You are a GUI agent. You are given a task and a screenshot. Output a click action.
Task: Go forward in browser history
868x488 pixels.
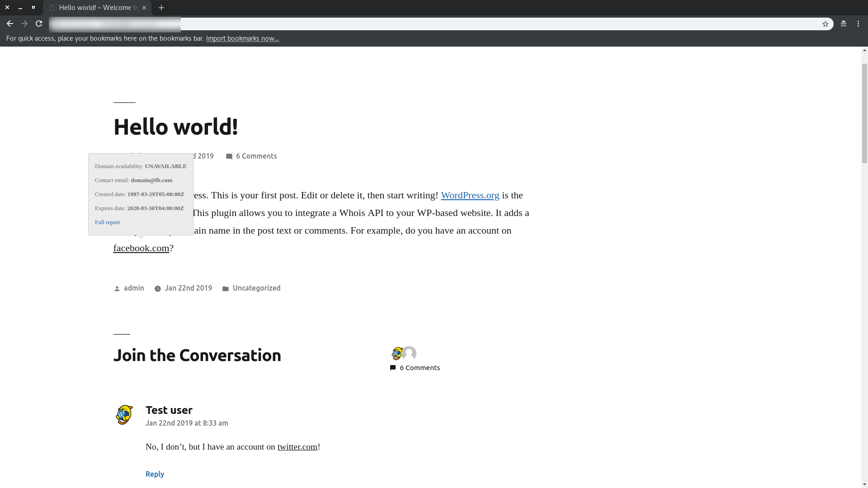tap(24, 24)
